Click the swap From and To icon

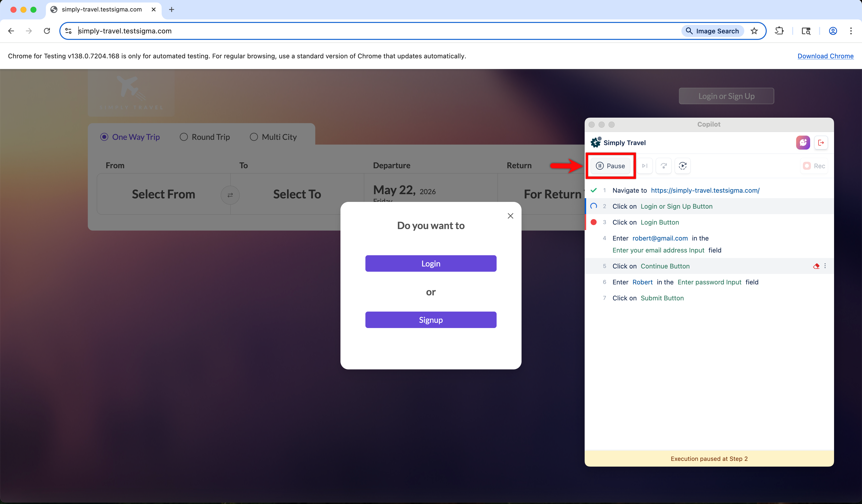pyautogui.click(x=230, y=195)
